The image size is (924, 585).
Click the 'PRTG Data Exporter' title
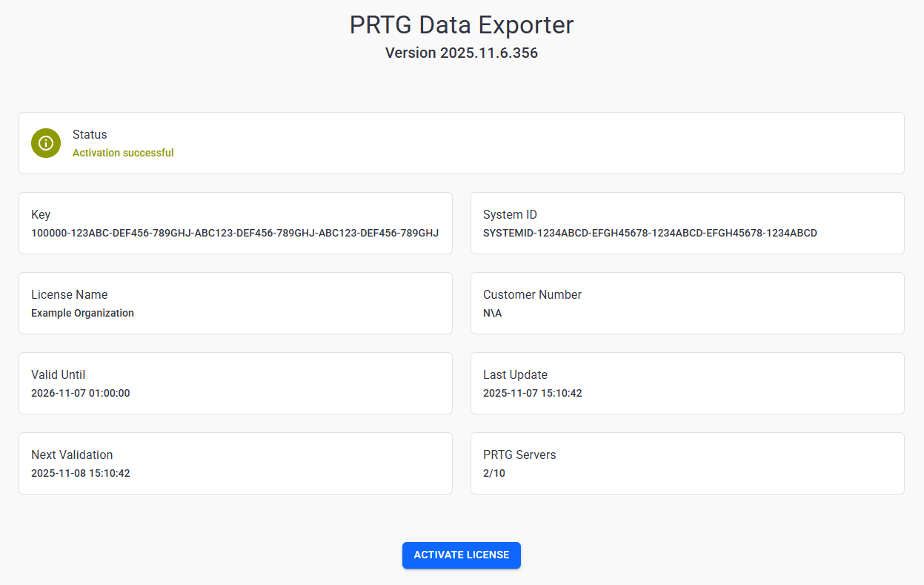462,24
